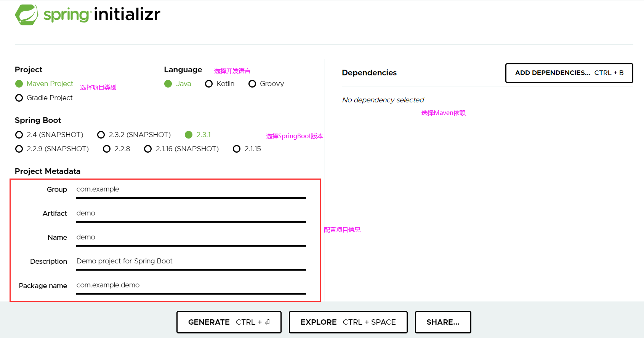Edit the Name field
Screen dimensions: 644x338
tap(191, 238)
